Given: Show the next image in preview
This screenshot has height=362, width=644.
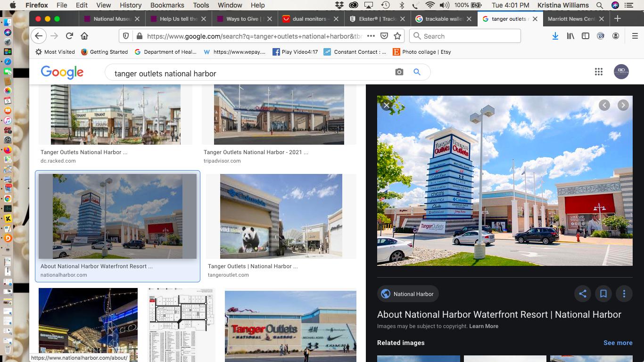Looking at the screenshot, I should [623, 106].
